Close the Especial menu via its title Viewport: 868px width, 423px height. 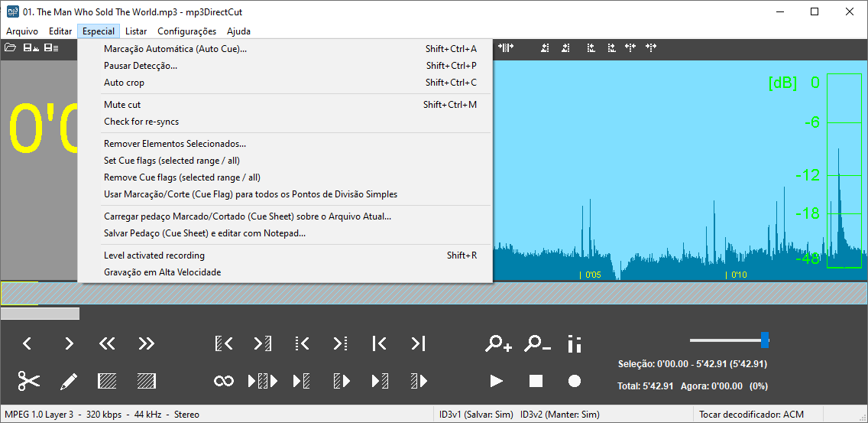coord(99,31)
